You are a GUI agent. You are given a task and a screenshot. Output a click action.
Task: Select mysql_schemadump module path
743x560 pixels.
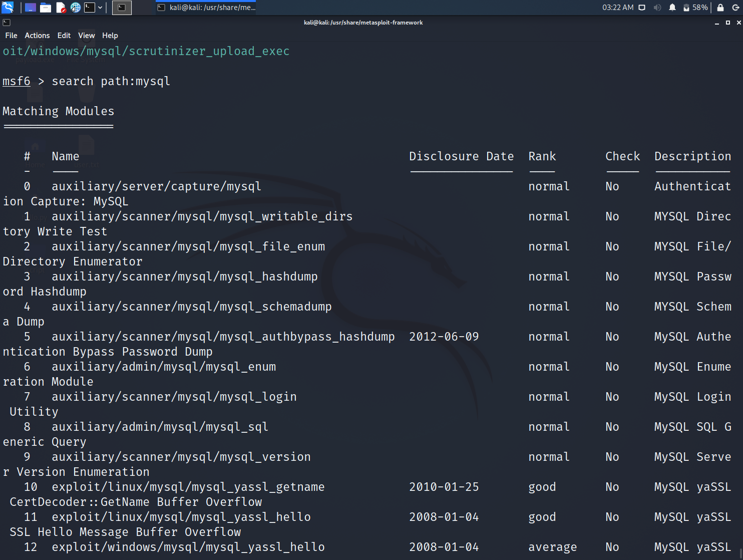click(x=192, y=307)
